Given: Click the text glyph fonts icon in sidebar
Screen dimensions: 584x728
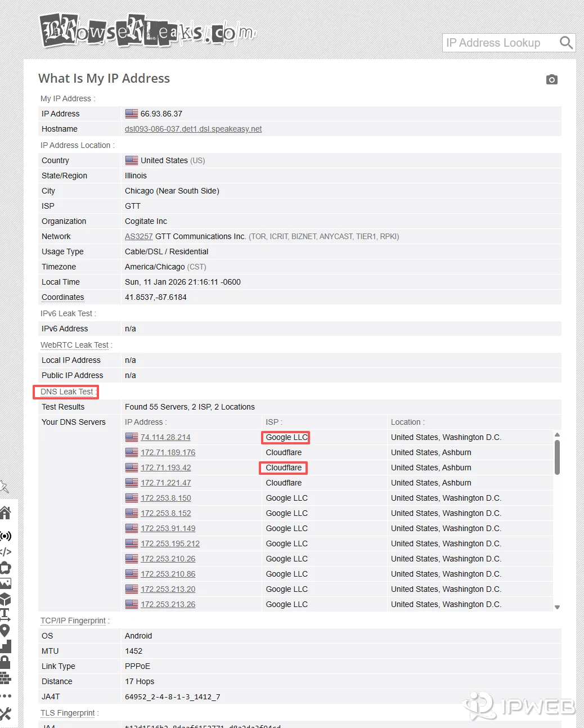Looking at the screenshot, I should (6, 615).
